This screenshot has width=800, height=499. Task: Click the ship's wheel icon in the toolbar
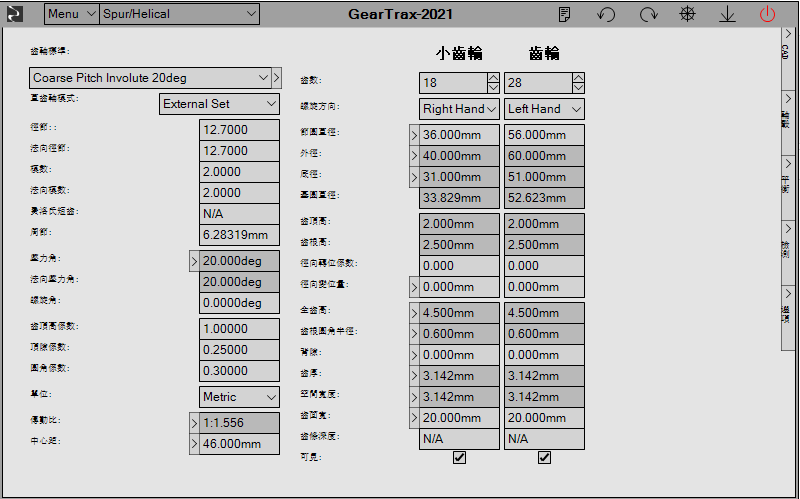coord(688,14)
